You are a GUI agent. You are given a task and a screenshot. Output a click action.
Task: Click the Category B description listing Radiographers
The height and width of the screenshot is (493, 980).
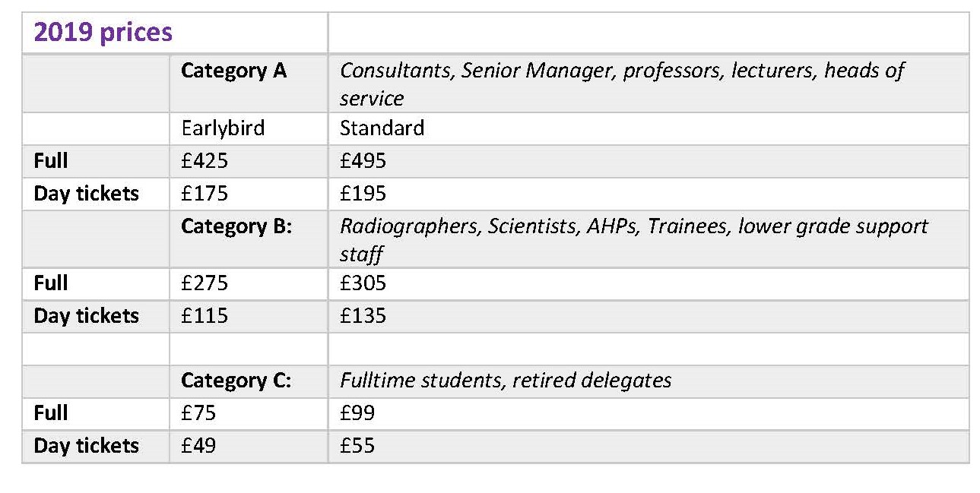point(634,239)
